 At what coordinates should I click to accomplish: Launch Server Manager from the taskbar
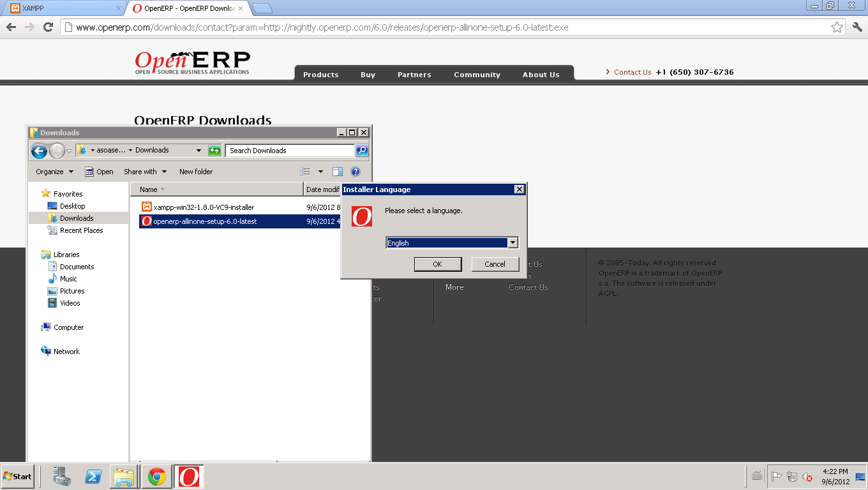(62, 476)
